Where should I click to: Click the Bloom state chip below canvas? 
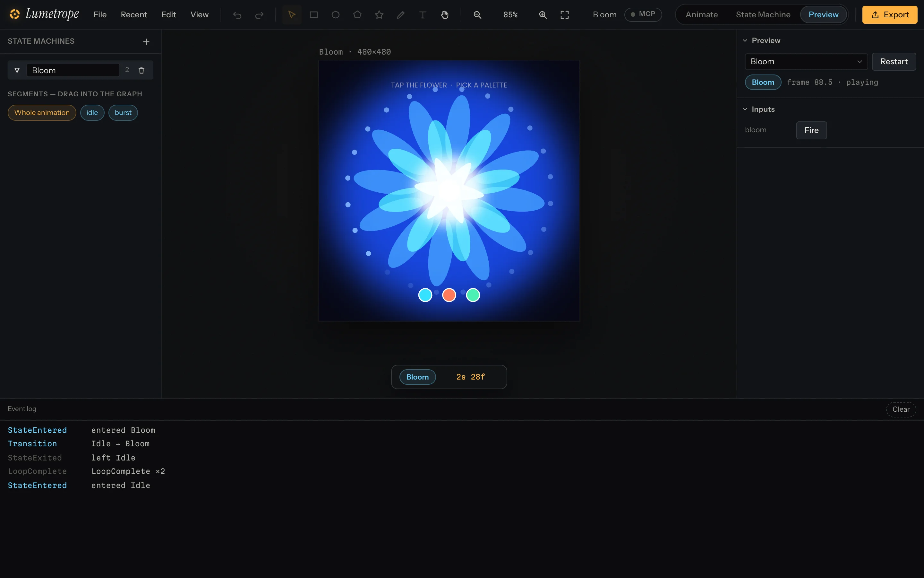[417, 377]
